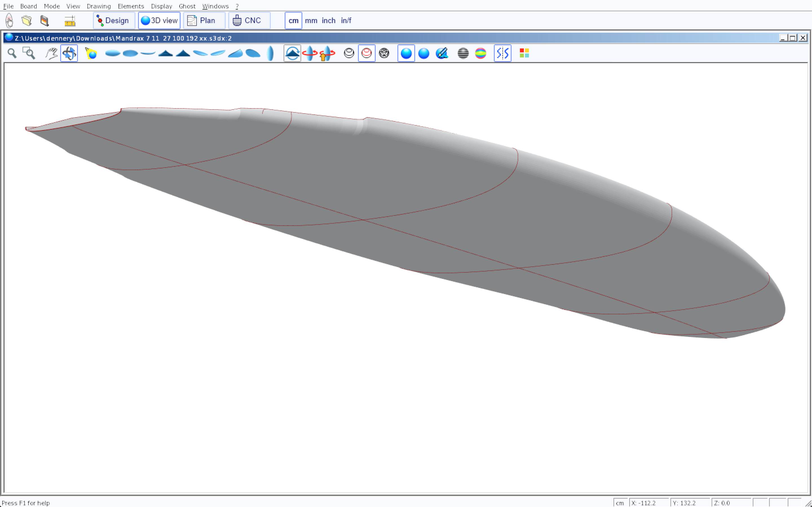This screenshot has height=507, width=812.
Task: Toggle the symmetry mirror view button
Action: coord(502,53)
